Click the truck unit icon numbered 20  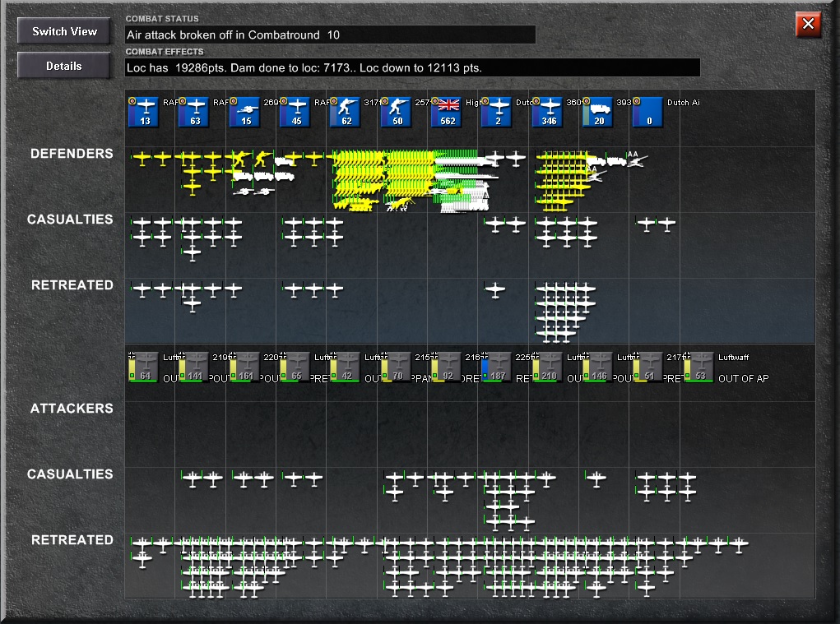pyautogui.click(x=598, y=112)
